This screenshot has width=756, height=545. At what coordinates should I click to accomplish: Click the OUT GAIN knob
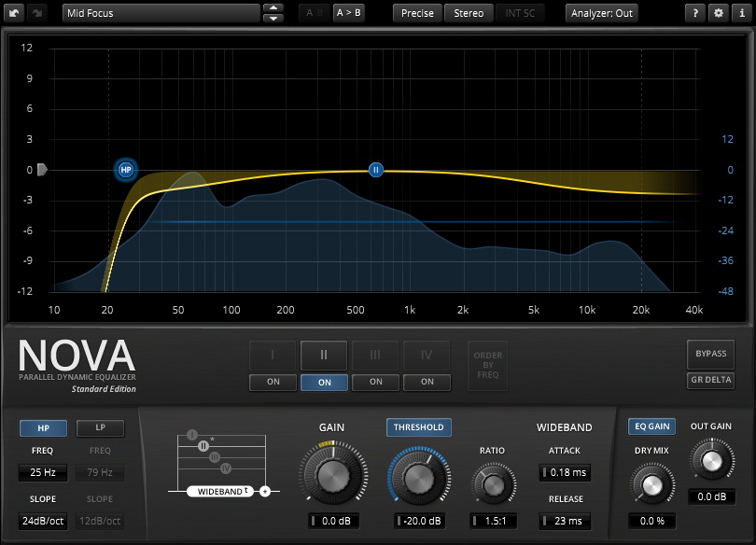711,461
